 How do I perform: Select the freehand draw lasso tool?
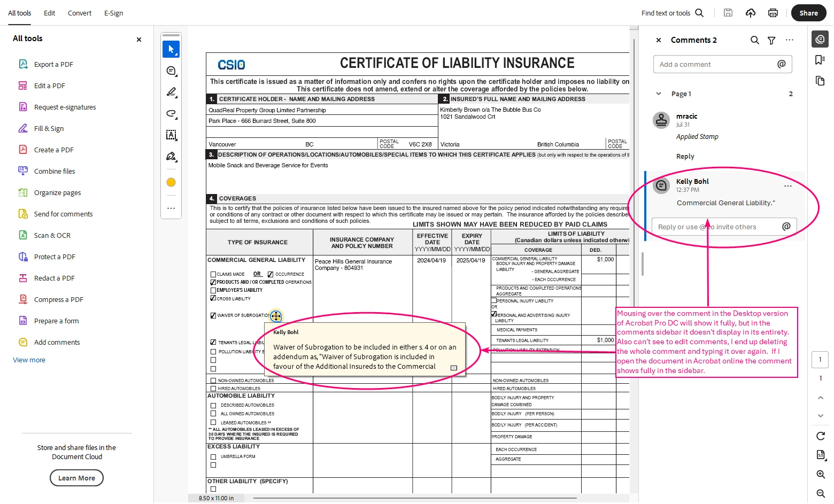tap(171, 113)
